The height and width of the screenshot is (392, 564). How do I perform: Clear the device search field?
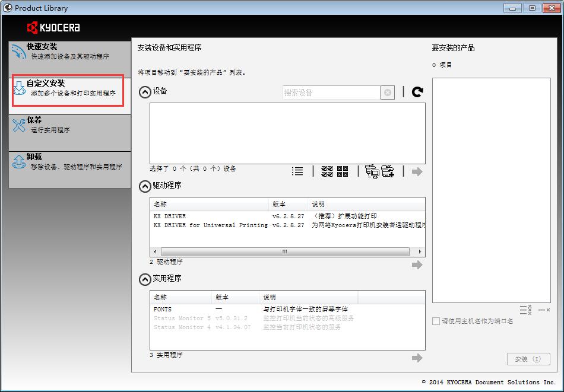pos(388,93)
